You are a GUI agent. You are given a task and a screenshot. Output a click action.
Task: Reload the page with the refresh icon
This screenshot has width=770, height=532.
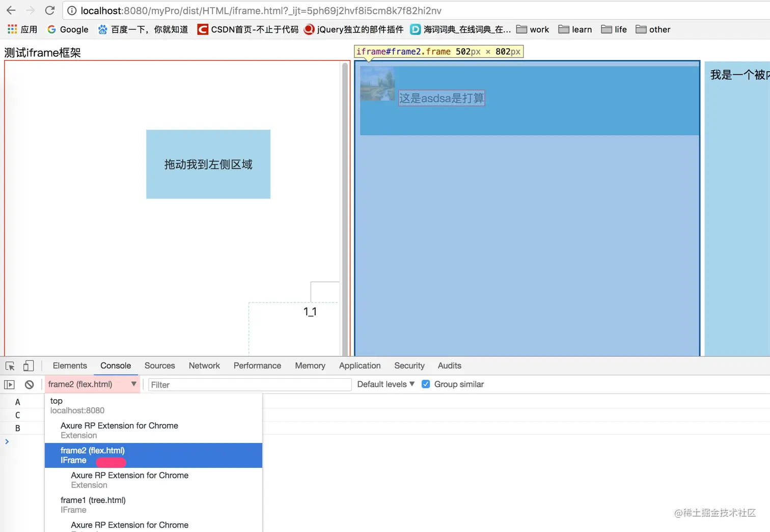click(50, 10)
